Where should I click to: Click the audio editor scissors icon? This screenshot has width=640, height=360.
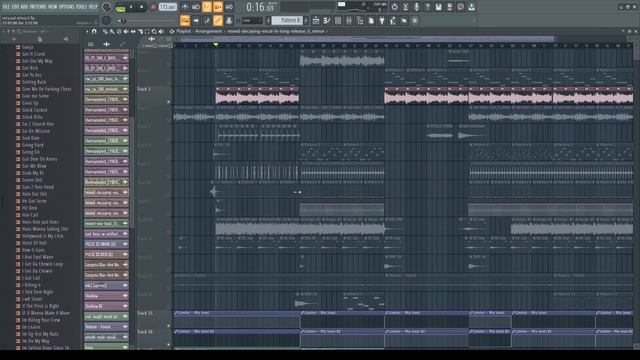405,7
